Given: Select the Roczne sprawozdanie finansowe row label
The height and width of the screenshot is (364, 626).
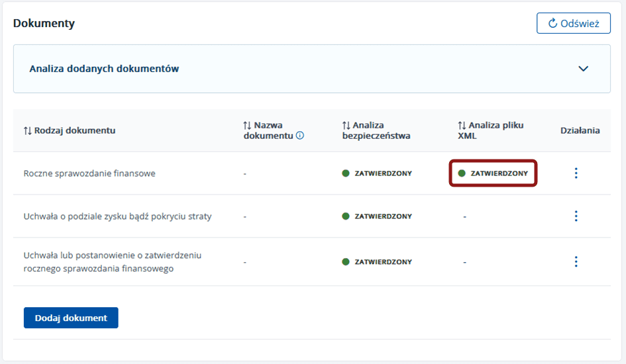Looking at the screenshot, I should click(x=89, y=173).
